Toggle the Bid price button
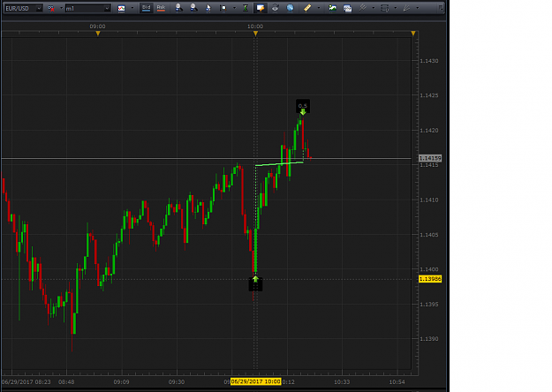 pyautogui.click(x=146, y=8)
